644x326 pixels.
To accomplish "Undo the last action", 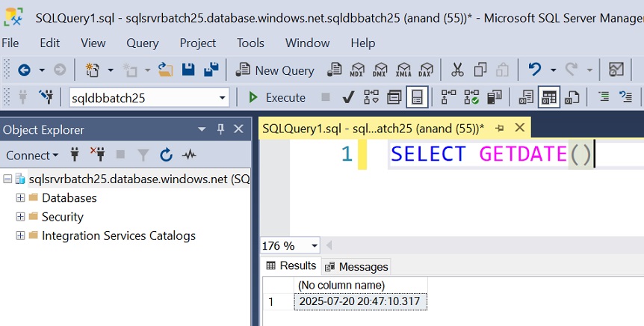I will (535, 70).
